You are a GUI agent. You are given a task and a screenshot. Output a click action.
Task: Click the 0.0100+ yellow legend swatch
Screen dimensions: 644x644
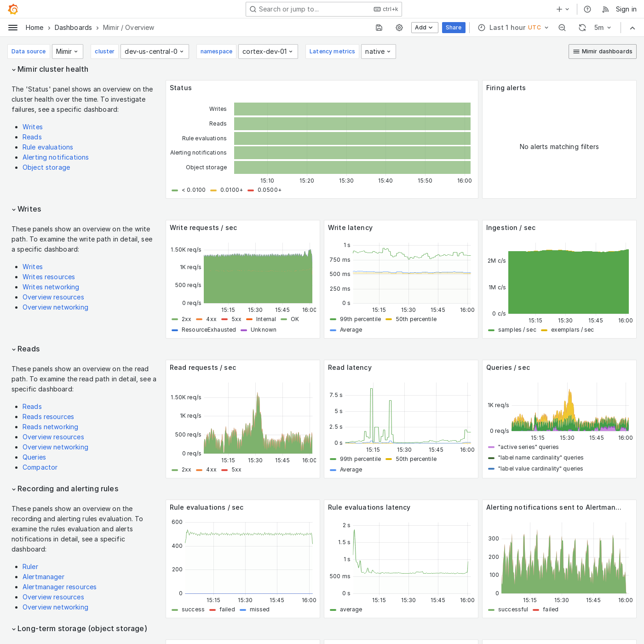[213, 190]
